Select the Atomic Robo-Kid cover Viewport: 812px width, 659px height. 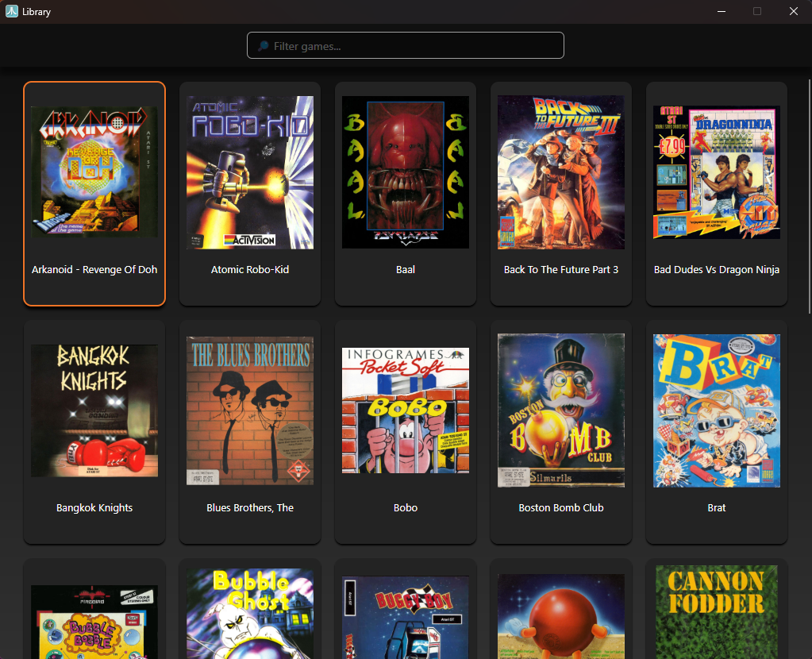[249, 172]
